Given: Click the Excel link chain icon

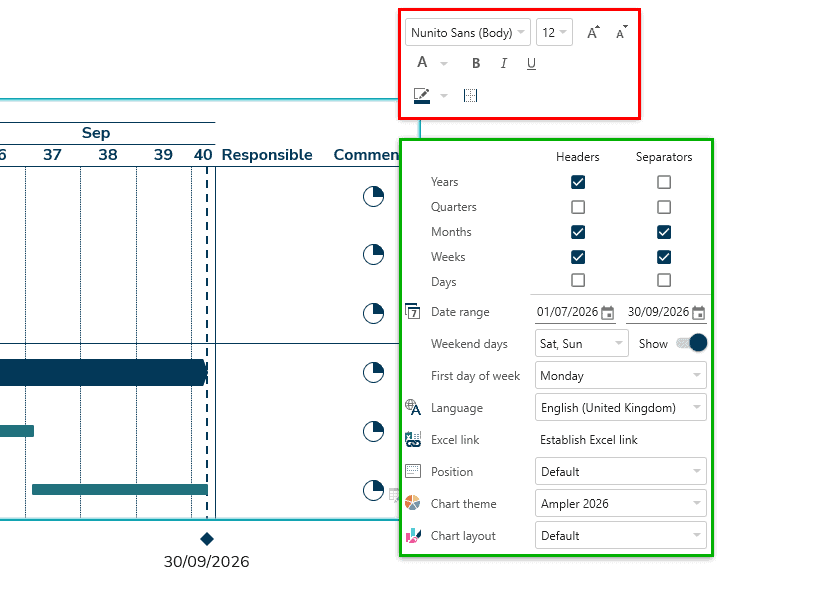Looking at the screenshot, I should (x=413, y=439).
